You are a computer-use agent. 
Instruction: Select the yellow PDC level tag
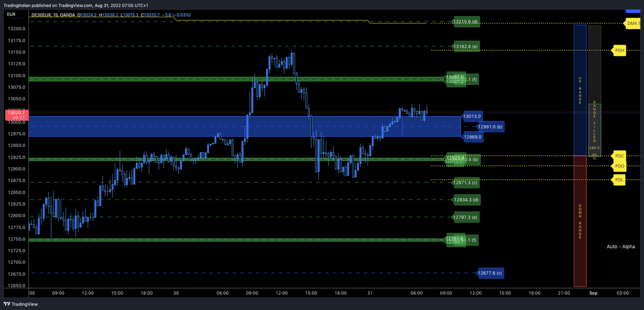(x=619, y=156)
